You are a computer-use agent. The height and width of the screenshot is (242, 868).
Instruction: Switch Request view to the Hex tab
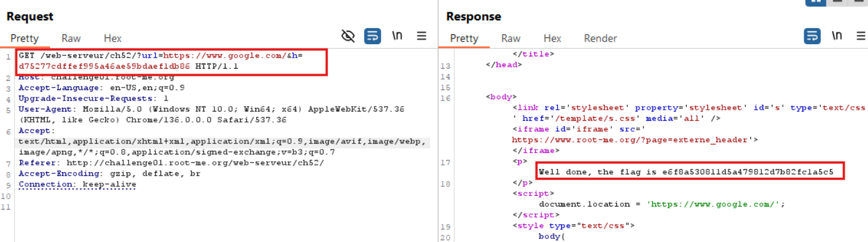tap(113, 38)
